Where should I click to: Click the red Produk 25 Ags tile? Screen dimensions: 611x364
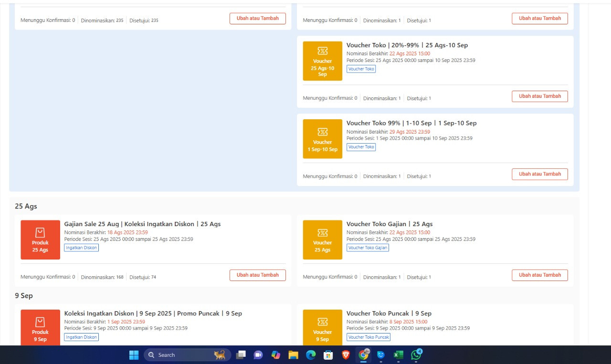click(41, 240)
